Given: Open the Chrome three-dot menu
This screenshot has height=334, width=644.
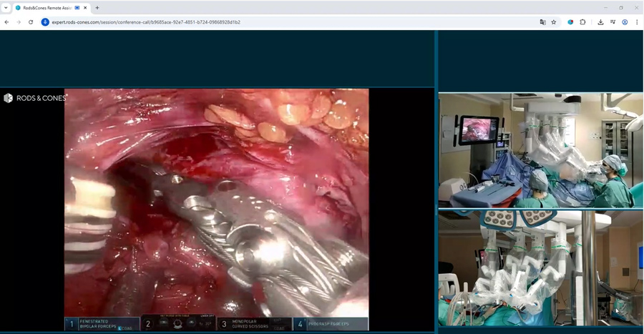Looking at the screenshot, I should [x=637, y=22].
